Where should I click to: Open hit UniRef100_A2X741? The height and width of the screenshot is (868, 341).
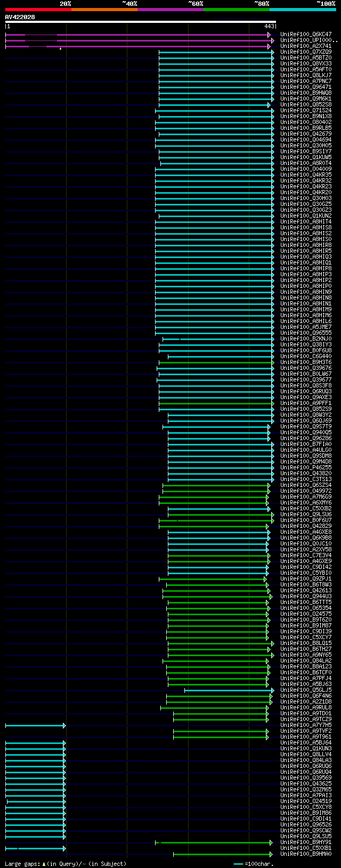(306, 46)
